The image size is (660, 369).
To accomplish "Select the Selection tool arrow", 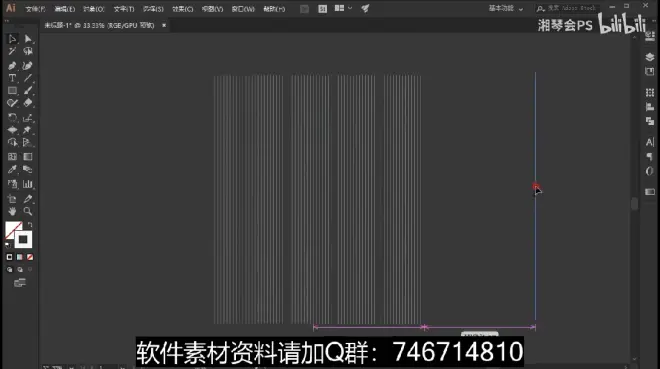I will pos(12,39).
